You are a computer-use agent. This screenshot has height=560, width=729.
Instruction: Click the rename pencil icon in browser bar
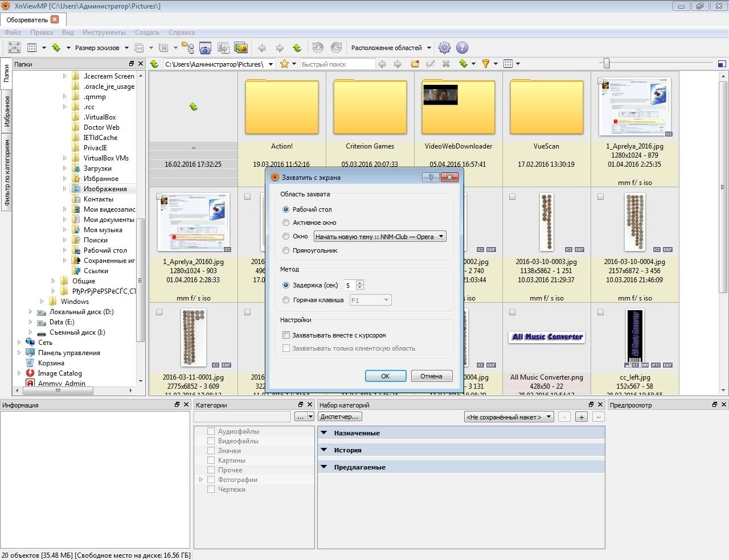431,64
